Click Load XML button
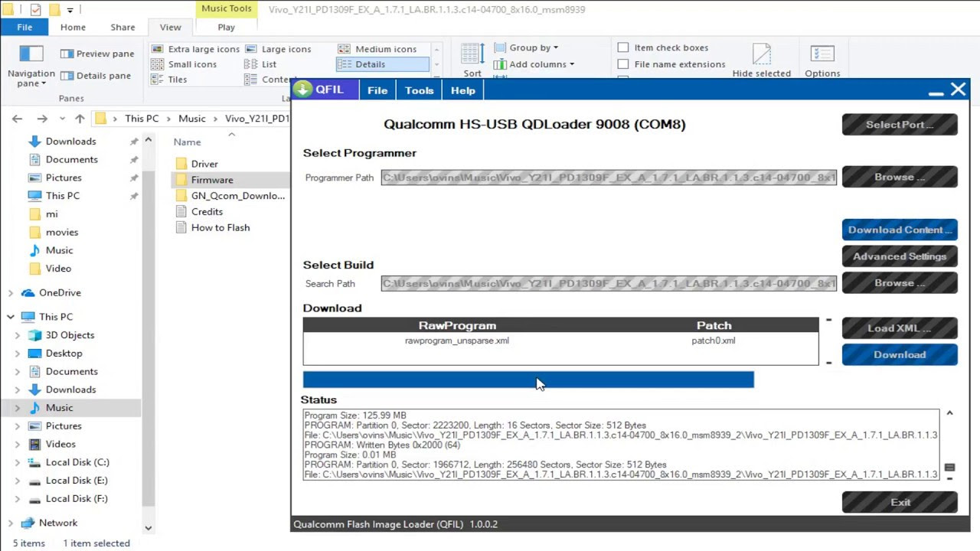This screenshot has height=551, width=980. pos(900,328)
